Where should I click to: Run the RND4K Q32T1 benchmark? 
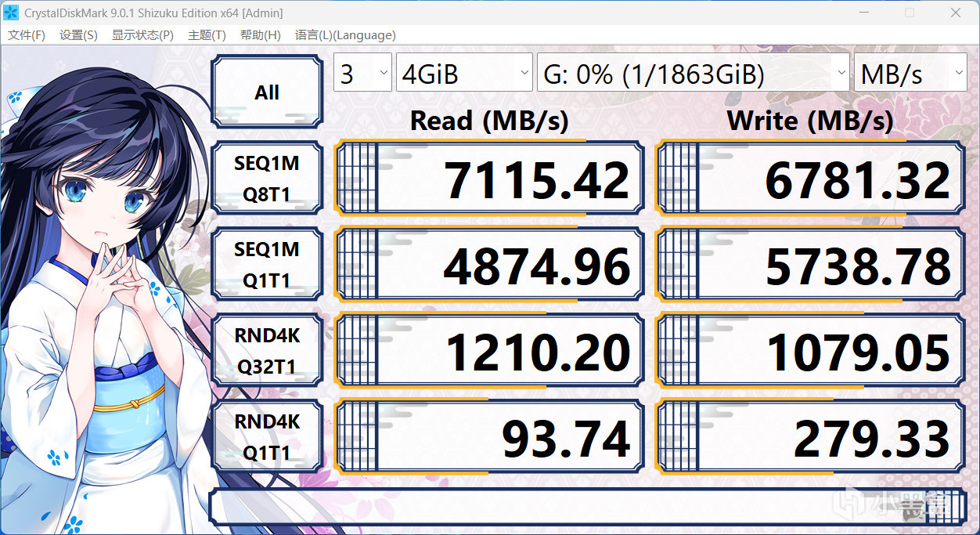coord(267,350)
